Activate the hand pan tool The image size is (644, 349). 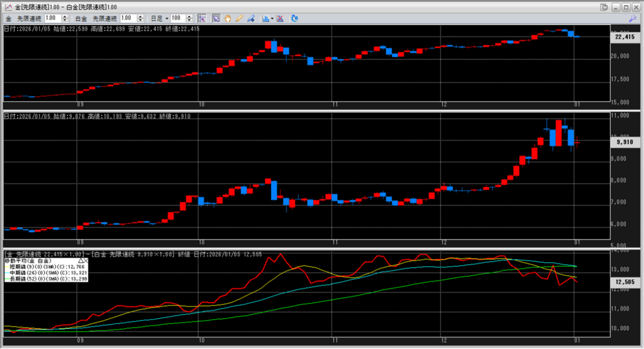(227, 19)
